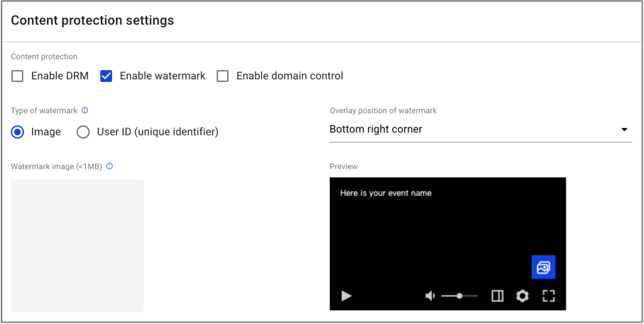Image resolution: width=644 pixels, height=324 pixels.
Task: Show info about Type of watermark
Action: 85,111
